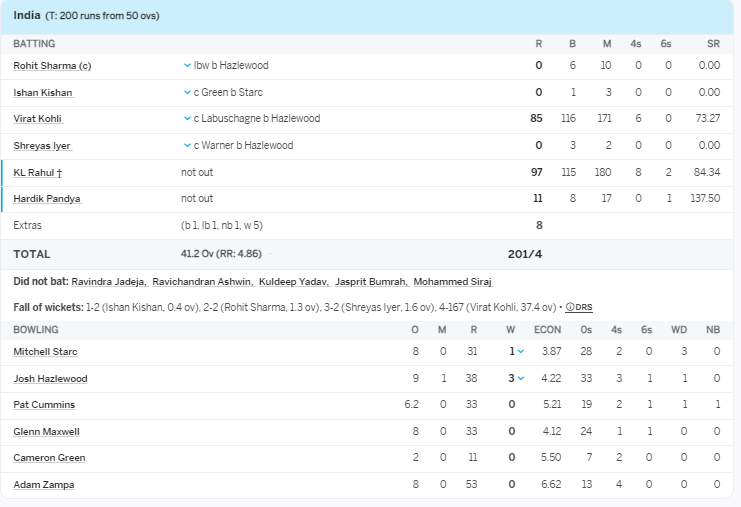The height and width of the screenshot is (507, 741).
Task: Open Adam Zampa's bowler profile
Action: click(43, 485)
